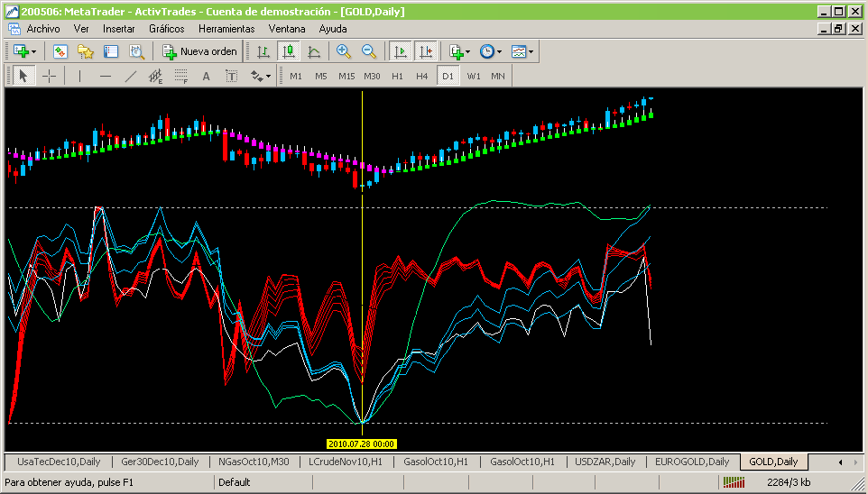868x494 pixels.
Task: Toggle candlestick chart display mode
Action: click(x=288, y=51)
